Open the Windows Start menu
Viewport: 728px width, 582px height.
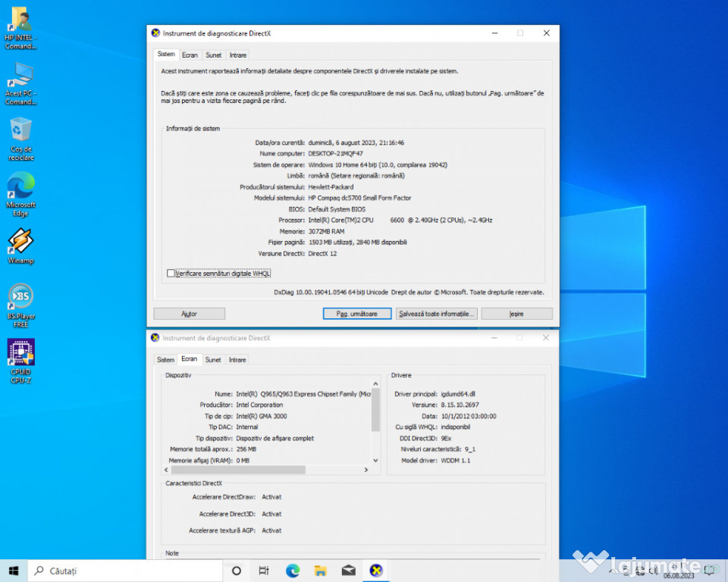[x=14, y=571]
